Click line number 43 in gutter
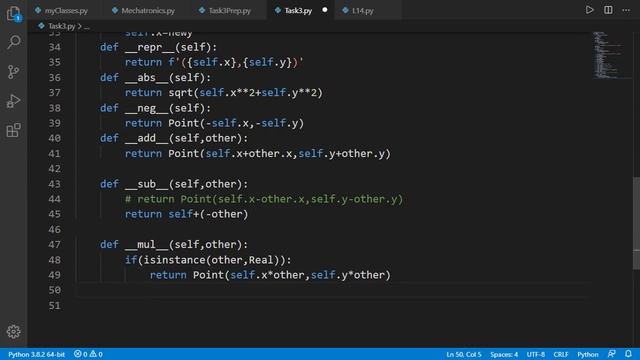Viewport: 640px width, 360px height. point(54,184)
